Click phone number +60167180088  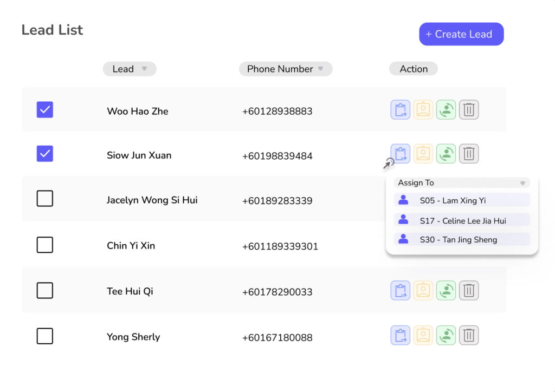[x=277, y=337]
